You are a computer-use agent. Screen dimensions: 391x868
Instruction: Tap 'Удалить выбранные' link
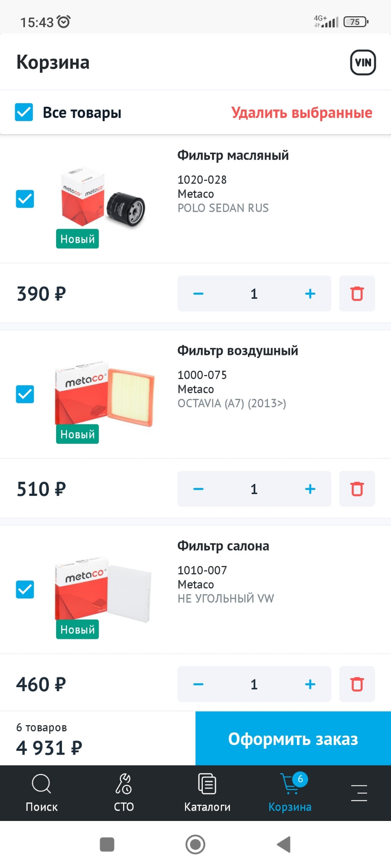pos(302,113)
